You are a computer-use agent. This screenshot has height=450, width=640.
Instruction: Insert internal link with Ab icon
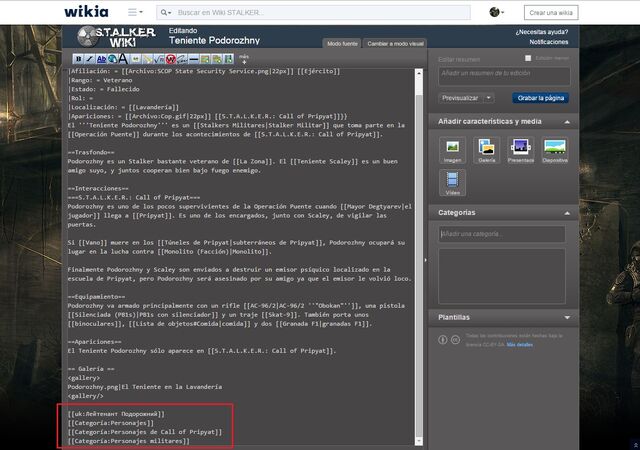(101, 59)
